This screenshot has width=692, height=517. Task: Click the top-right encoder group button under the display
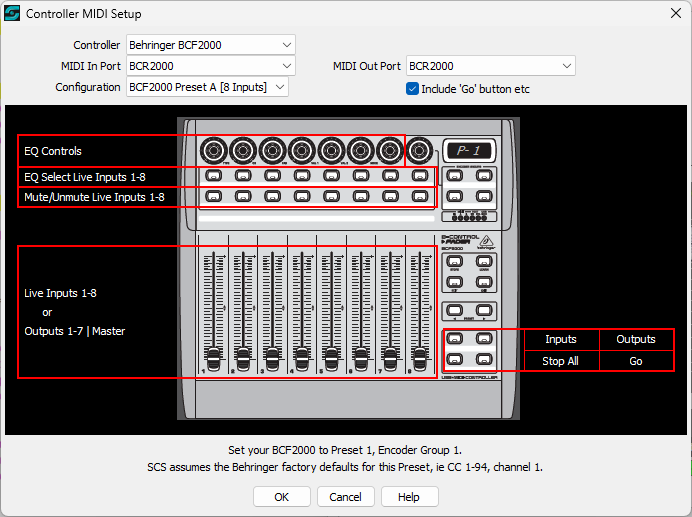484,176
